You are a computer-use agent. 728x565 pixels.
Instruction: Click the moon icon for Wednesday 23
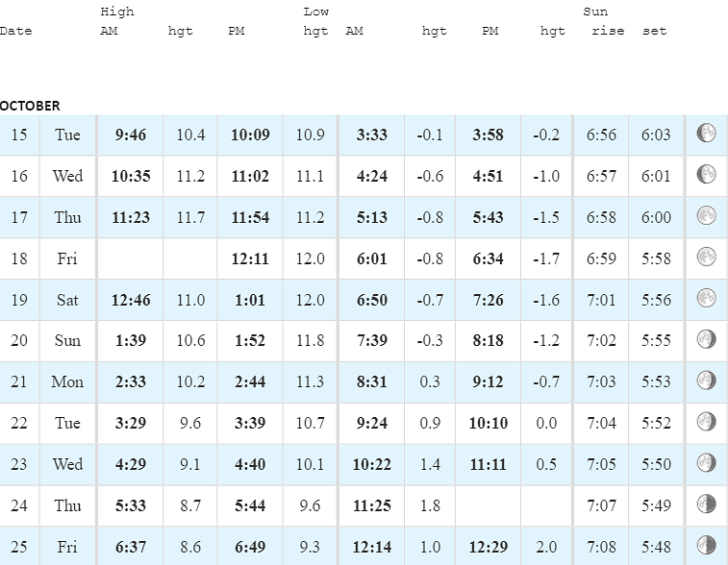click(707, 463)
